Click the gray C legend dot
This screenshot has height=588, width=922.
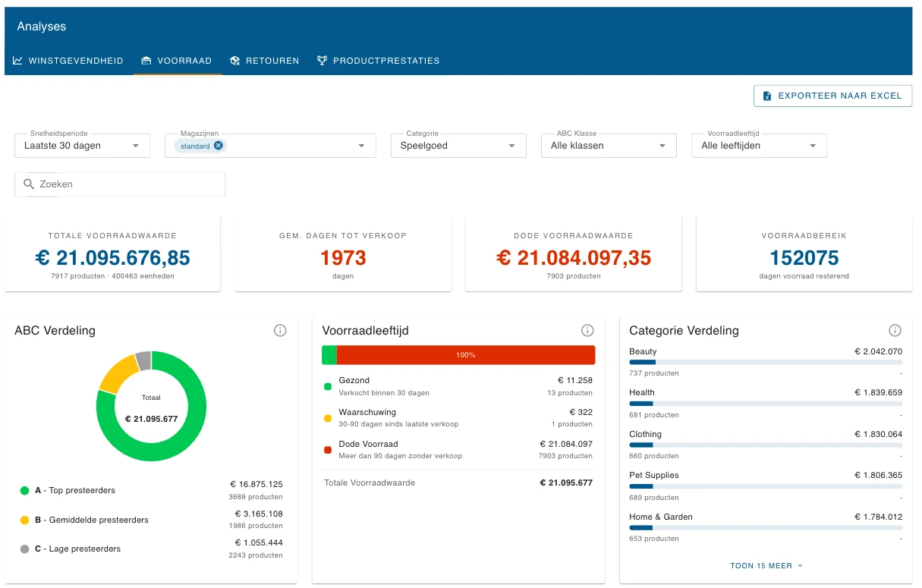click(24, 549)
